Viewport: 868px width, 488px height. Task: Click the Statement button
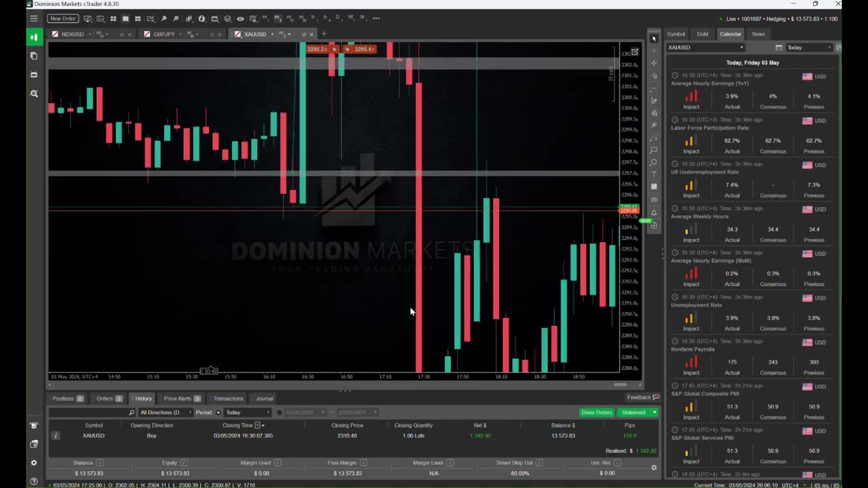coord(633,412)
